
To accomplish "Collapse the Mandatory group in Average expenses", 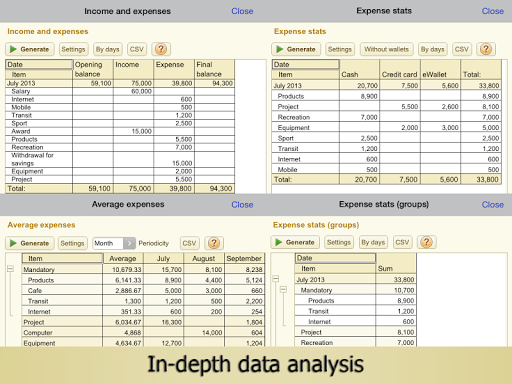I will pyautogui.click(x=10, y=269).
